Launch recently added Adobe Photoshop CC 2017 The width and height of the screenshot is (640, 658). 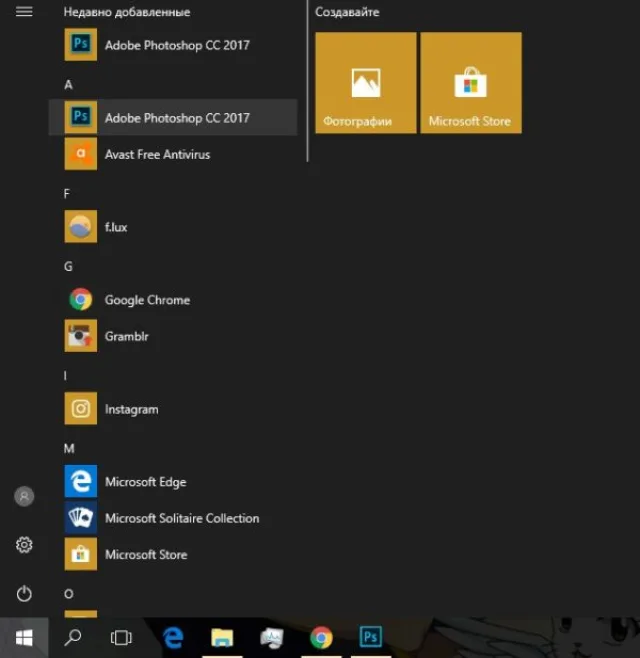coord(173,44)
